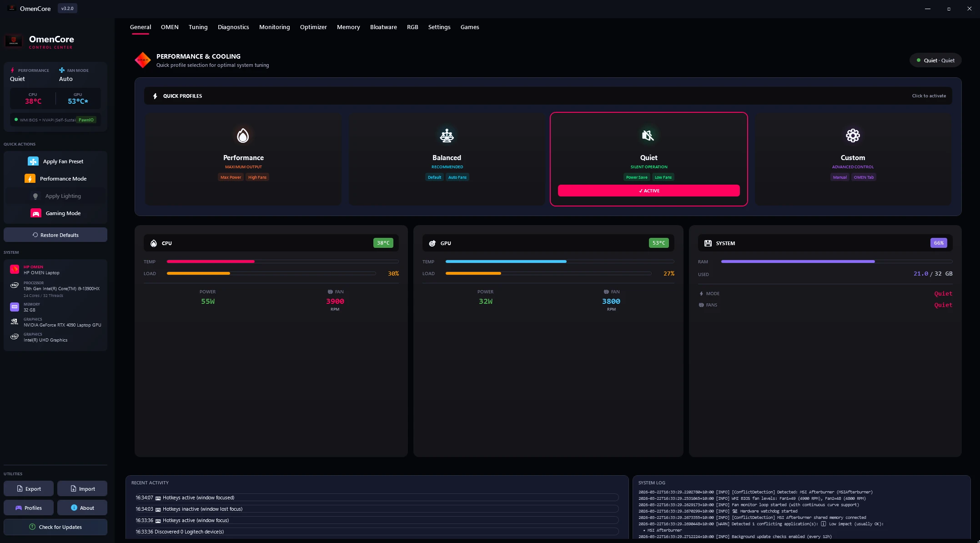Click the Quiet · Quiet status pill
This screenshot has width=980, height=543.
935,60
